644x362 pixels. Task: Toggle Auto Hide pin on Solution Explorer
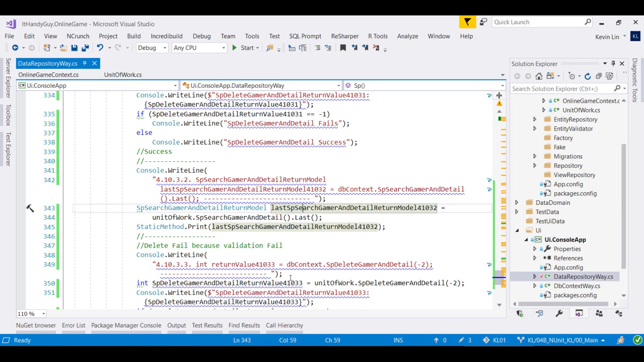point(613,63)
